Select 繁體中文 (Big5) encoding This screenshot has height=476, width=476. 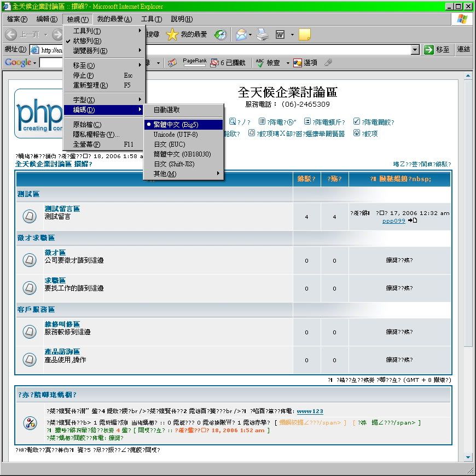[175, 125]
